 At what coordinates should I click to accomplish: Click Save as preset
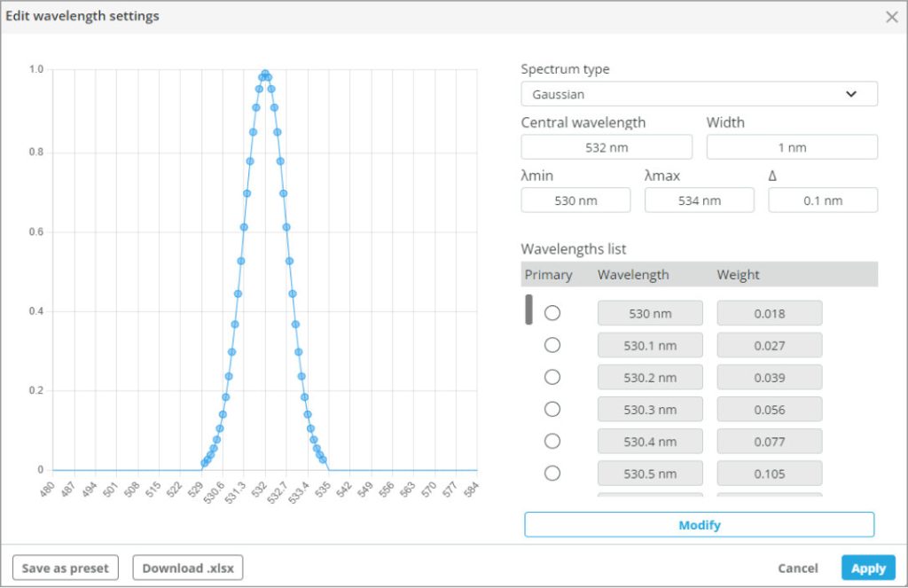[x=66, y=568]
